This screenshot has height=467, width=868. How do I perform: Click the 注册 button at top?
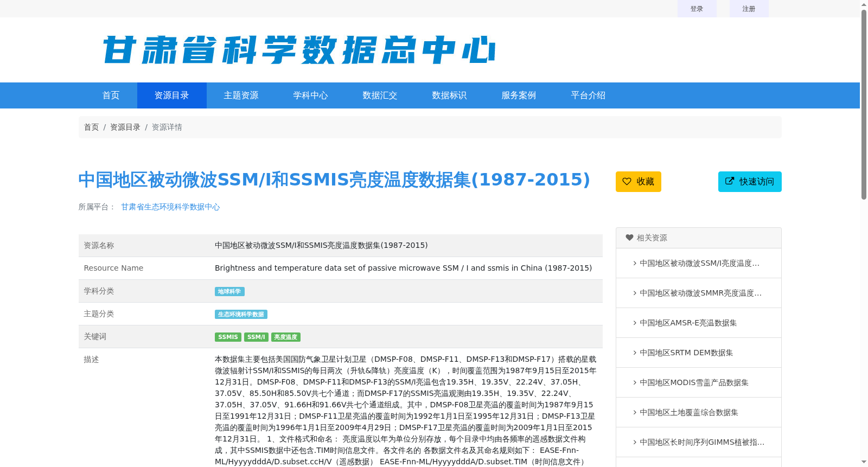pyautogui.click(x=749, y=9)
